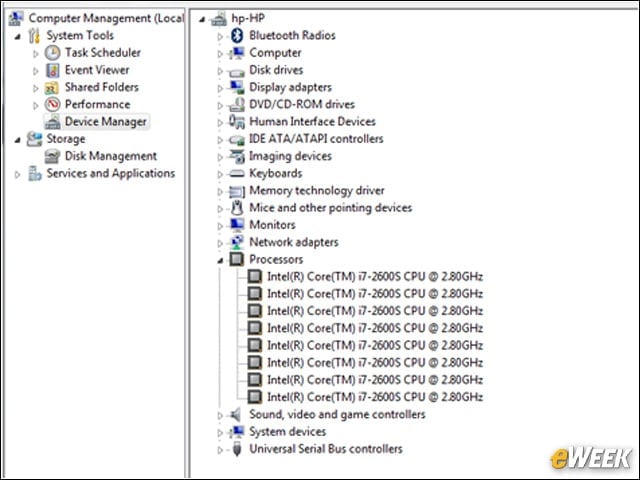Expand the Task Scheduler node
640x480 pixels.
(x=36, y=54)
